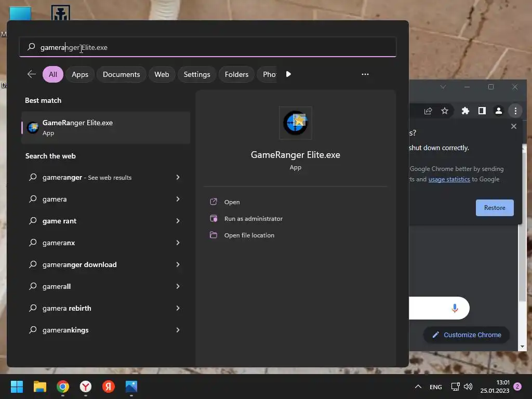This screenshot has width=532, height=399.
Task: Show more filter tabs with play arrow
Action: pos(288,74)
